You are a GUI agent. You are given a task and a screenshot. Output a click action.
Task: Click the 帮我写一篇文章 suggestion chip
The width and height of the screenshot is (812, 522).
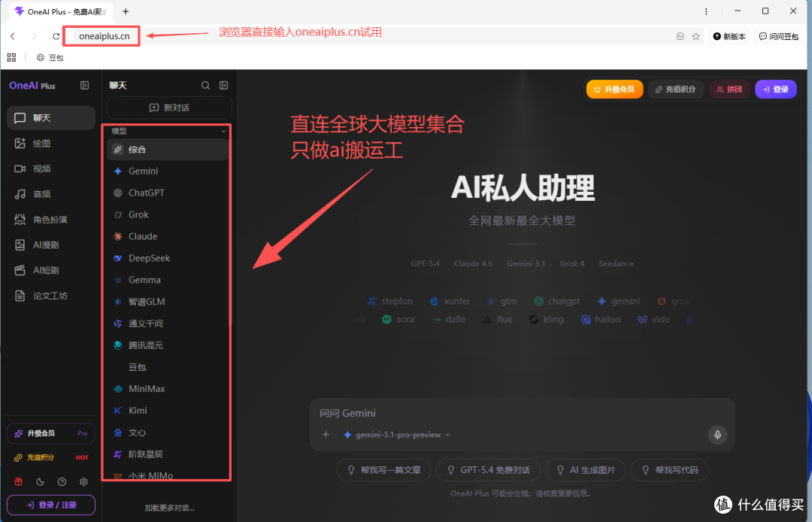pyautogui.click(x=383, y=470)
